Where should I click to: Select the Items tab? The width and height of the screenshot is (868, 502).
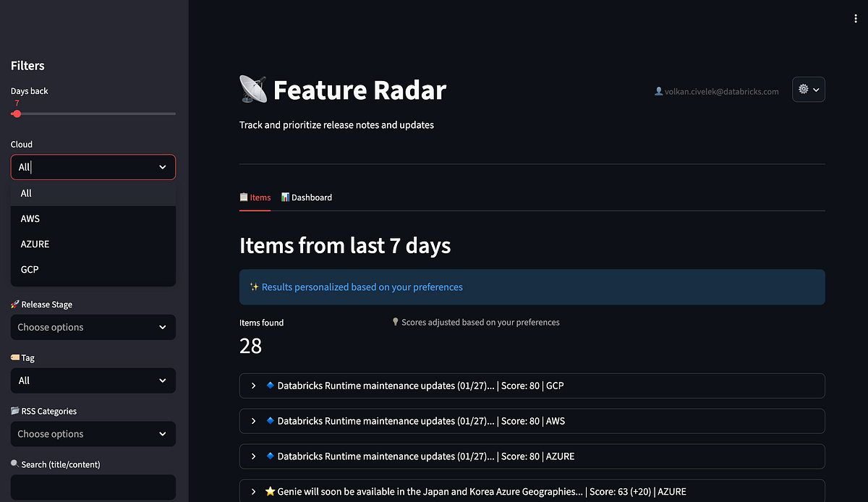point(255,197)
